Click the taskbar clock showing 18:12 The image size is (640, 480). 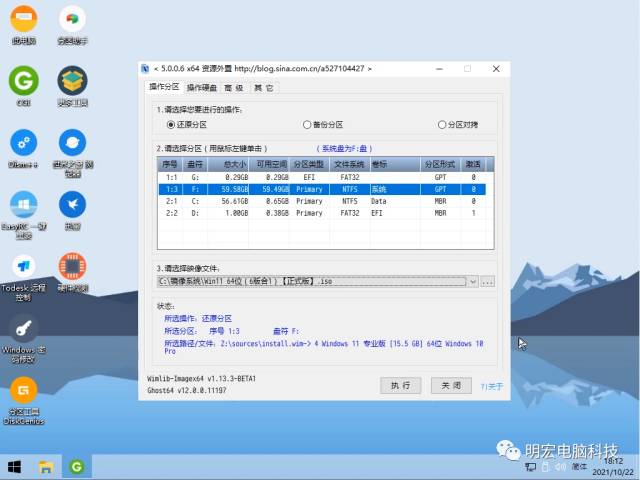[x=613, y=466]
